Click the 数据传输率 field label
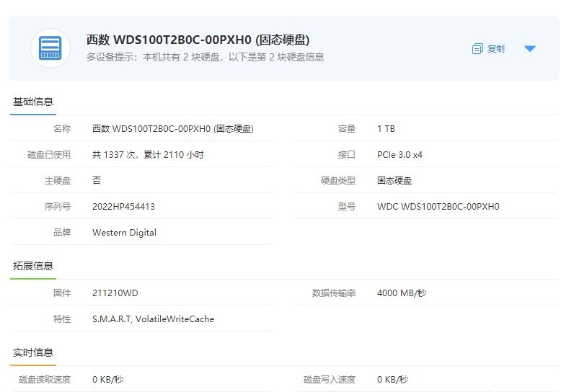Image resolution: width=574 pixels, height=392 pixels. point(333,293)
